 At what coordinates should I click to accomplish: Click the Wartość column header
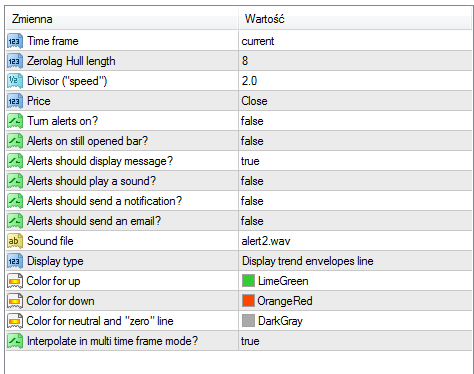[355, 19]
